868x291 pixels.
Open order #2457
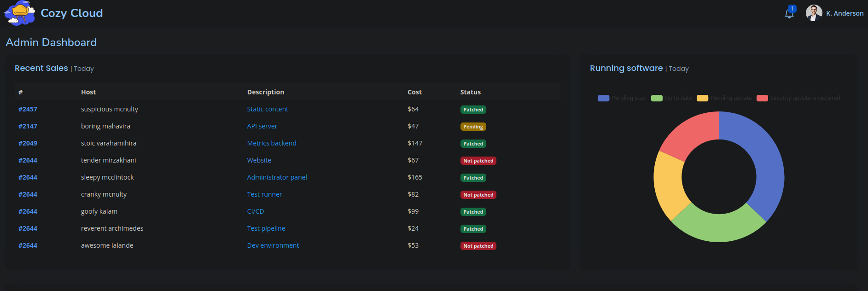[x=28, y=109]
